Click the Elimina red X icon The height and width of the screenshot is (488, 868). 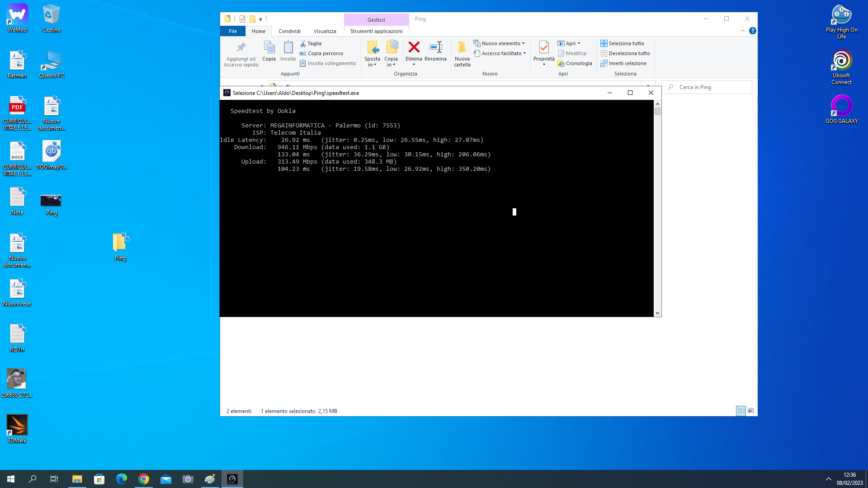coord(414,47)
